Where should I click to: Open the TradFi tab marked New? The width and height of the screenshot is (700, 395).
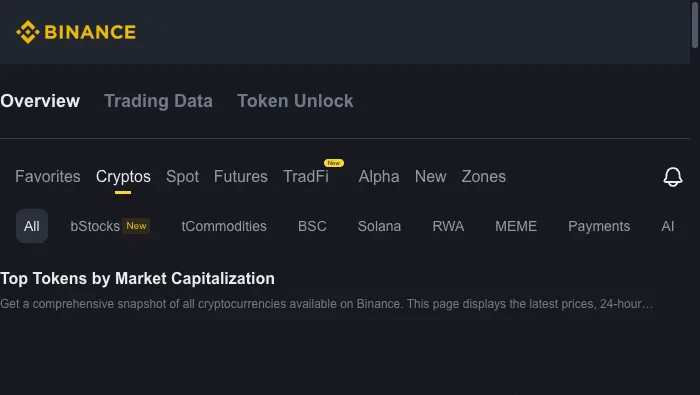coord(306,177)
